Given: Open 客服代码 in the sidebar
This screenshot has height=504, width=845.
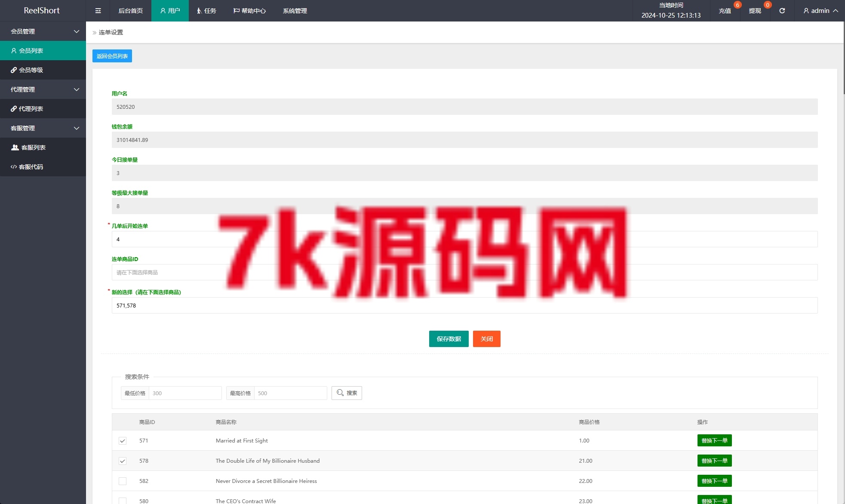Looking at the screenshot, I should [43, 167].
